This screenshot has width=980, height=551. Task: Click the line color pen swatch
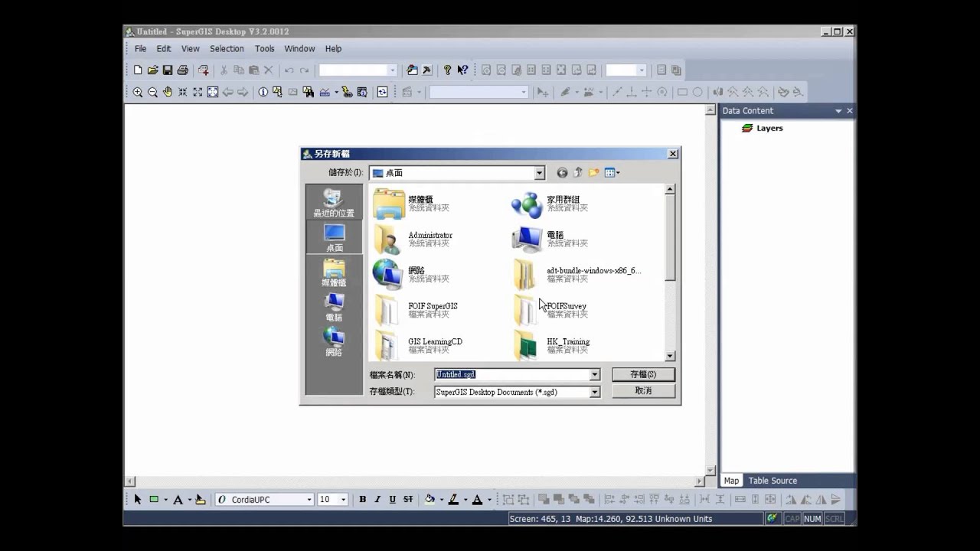[453, 499]
